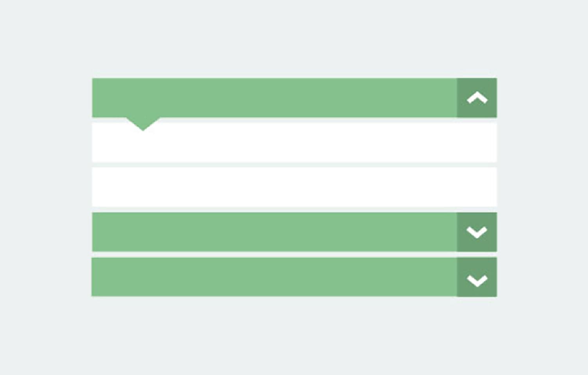Click the first white content row
The width and height of the screenshot is (588, 375).
click(294, 143)
